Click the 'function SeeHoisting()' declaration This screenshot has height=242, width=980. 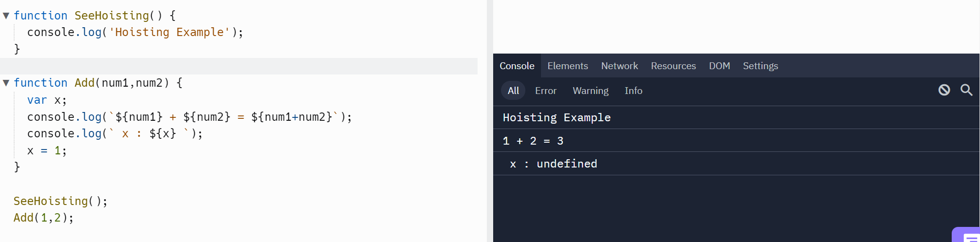pyautogui.click(x=95, y=16)
